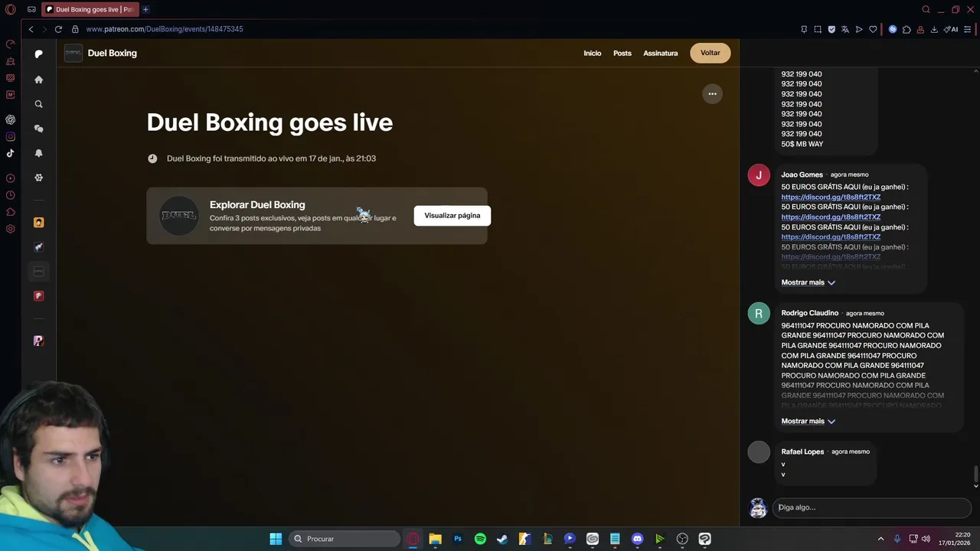Open the Posts tab
This screenshot has width=980, height=551.
tap(622, 54)
